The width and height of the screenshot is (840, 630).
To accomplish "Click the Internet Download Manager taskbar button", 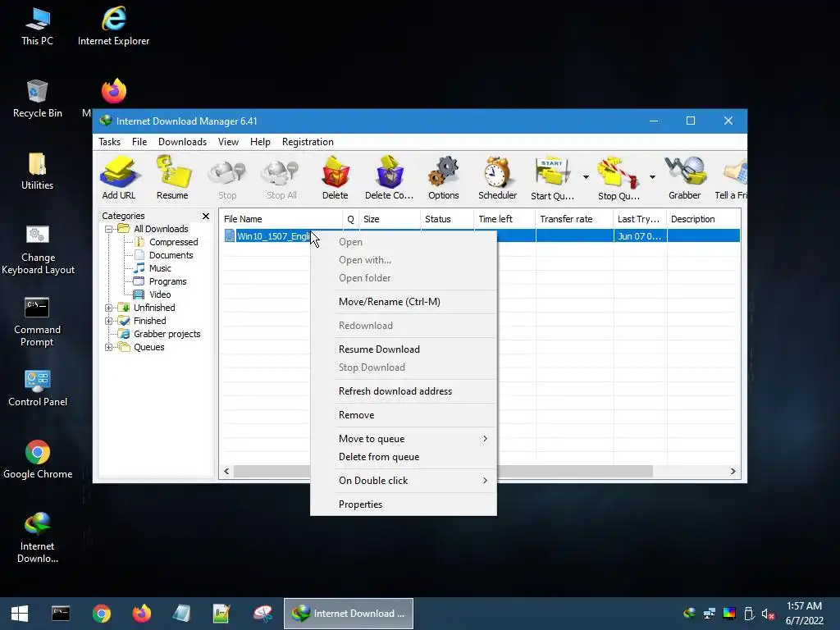I will coord(349,614).
